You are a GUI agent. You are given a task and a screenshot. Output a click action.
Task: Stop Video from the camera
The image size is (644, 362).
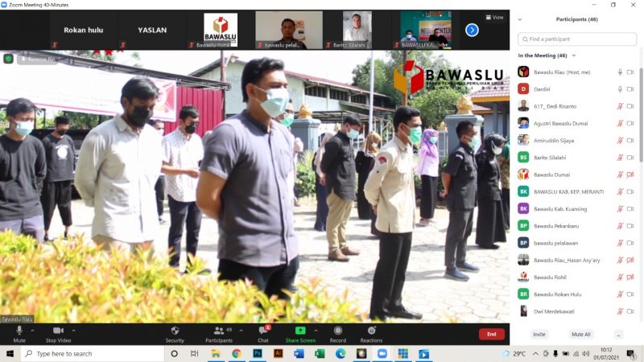pyautogui.click(x=57, y=331)
